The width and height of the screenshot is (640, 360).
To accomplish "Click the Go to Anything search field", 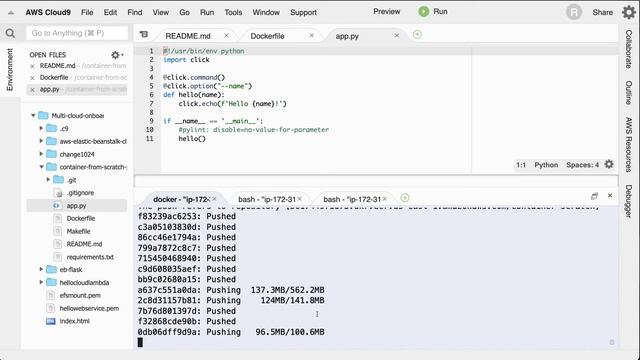I will (x=77, y=33).
